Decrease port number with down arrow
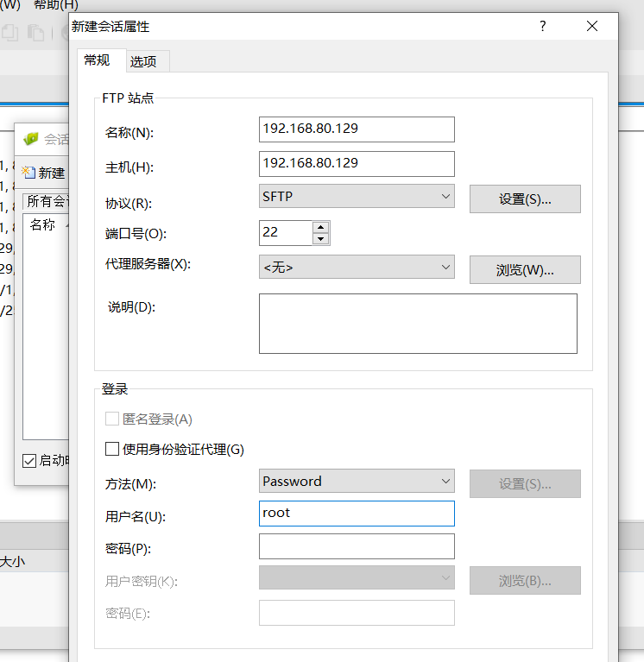644x662 pixels. click(321, 238)
